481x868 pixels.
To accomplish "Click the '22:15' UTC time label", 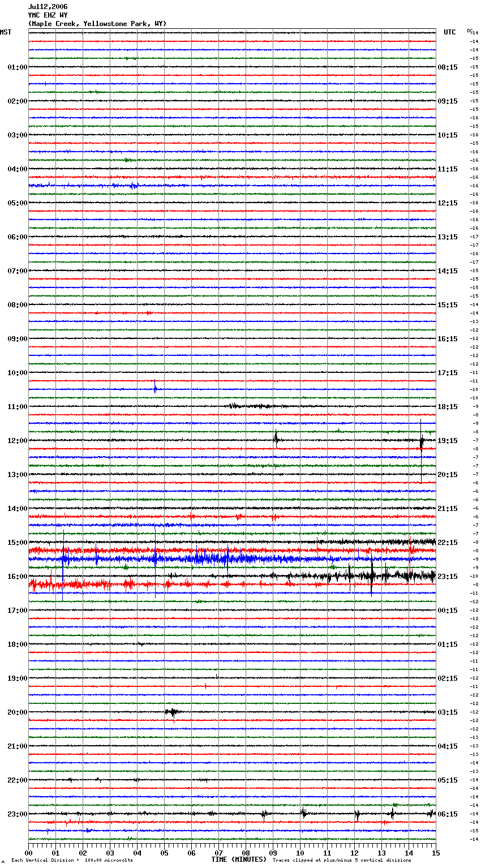I will (x=448, y=543).
